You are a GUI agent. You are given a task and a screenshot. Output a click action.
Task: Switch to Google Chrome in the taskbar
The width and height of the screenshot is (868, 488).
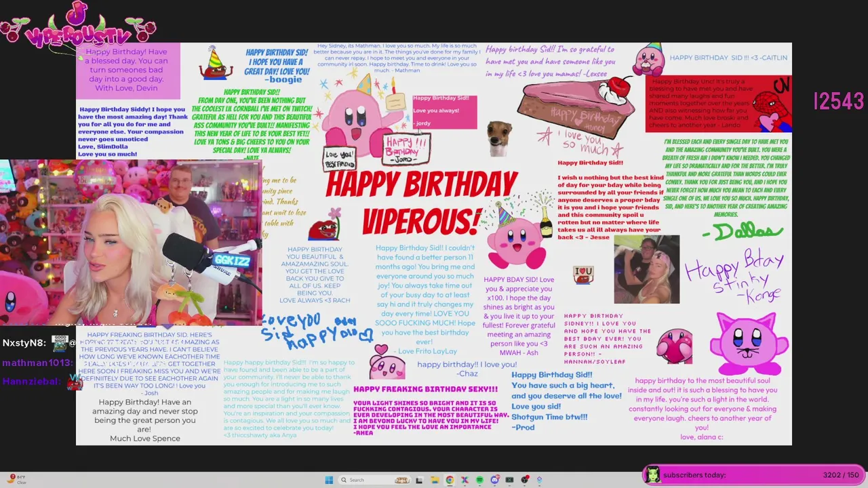[450, 480]
